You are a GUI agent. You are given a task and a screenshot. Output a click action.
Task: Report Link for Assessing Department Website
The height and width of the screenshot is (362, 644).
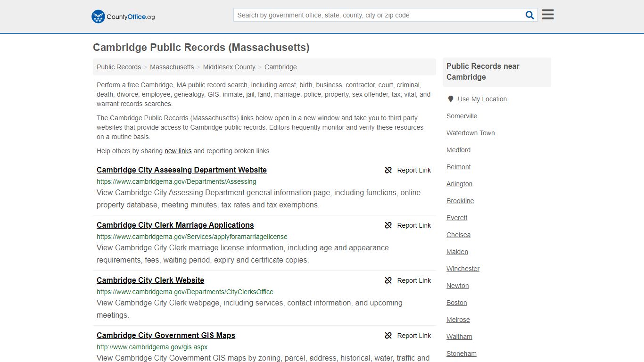click(x=414, y=170)
